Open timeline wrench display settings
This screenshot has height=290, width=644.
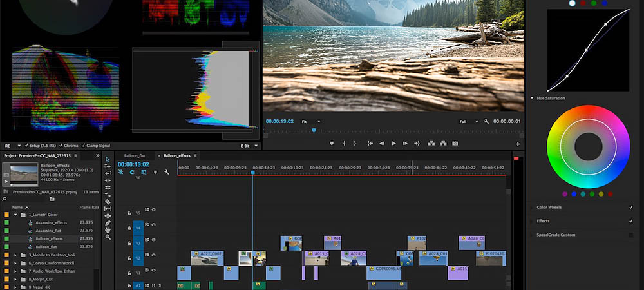pos(166,172)
